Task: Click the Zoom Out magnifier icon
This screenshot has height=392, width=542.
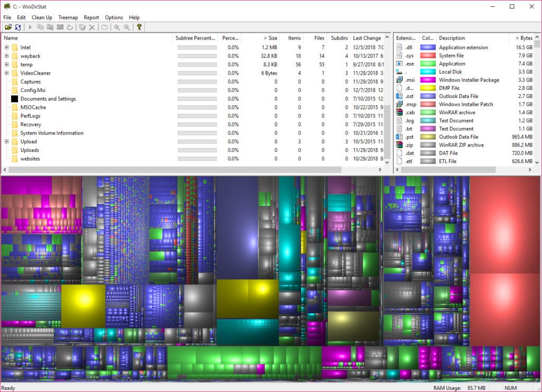Action: 127,27
